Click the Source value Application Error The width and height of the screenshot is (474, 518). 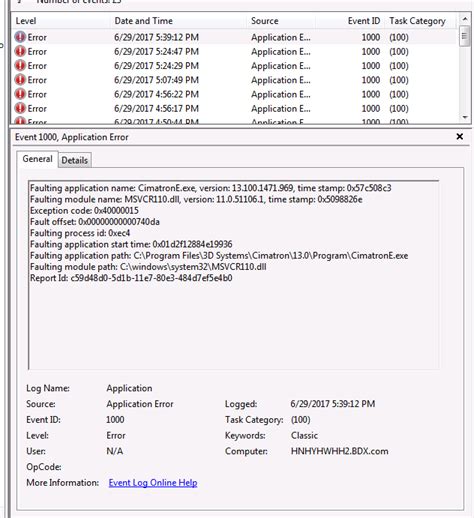140,404
